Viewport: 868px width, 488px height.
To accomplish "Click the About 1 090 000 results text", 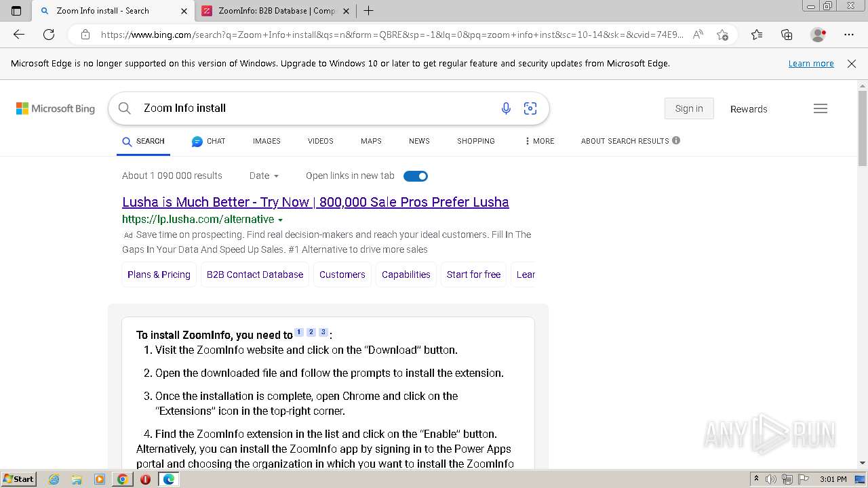I will [172, 176].
